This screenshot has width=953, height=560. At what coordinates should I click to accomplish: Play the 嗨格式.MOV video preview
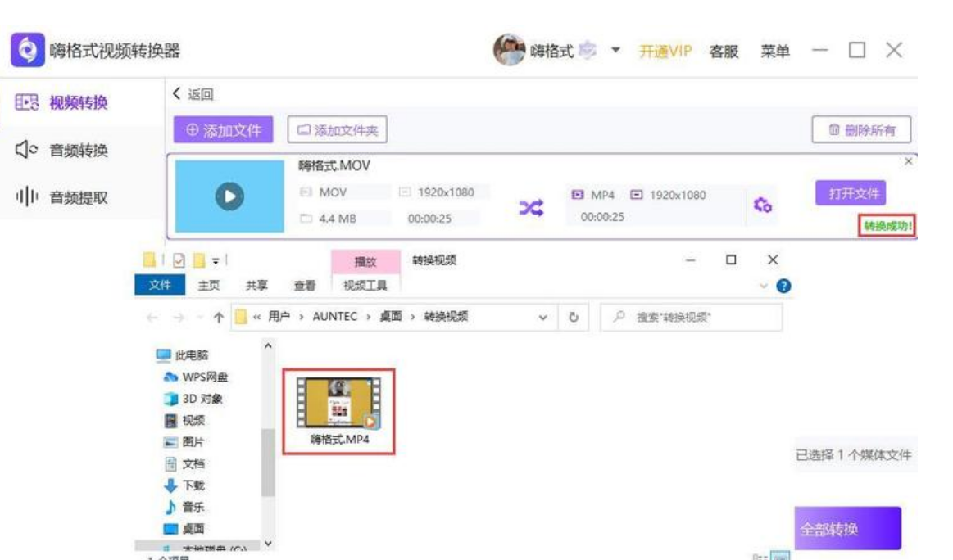229,196
